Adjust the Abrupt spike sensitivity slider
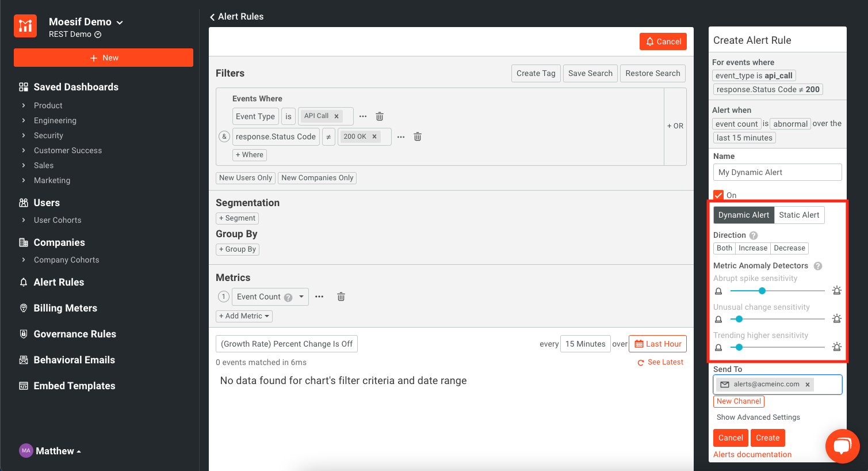The height and width of the screenshot is (471, 868). pos(762,291)
